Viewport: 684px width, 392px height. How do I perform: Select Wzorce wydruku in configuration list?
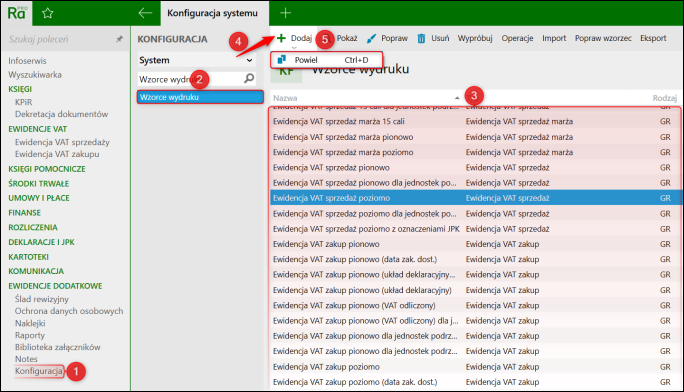(200, 97)
